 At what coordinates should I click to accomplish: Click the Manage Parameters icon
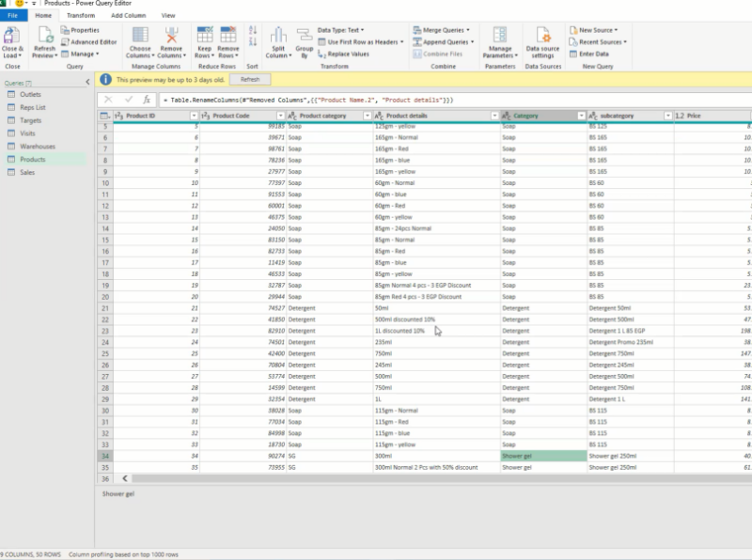pyautogui.click(x=500, y=35)
